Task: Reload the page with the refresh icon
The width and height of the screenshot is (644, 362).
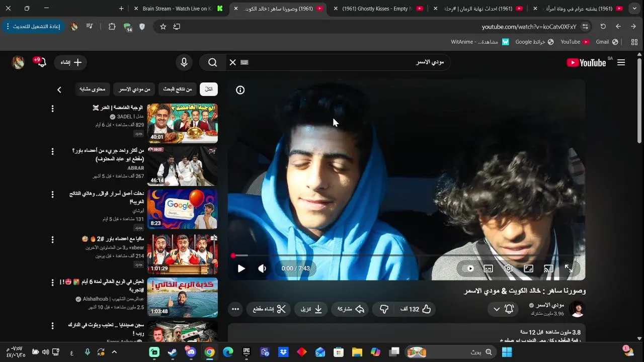Action: tap(603, 27)
